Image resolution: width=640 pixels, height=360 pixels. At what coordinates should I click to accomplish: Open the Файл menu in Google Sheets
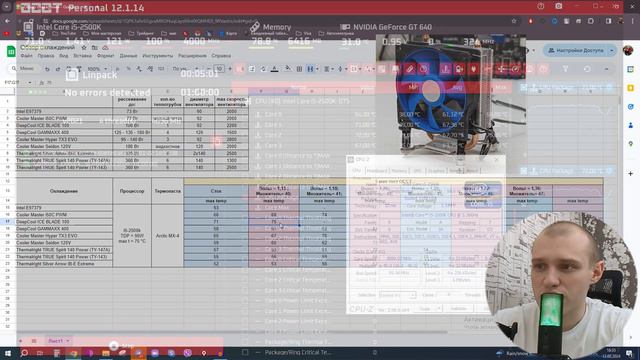click(x=26, y=56)
